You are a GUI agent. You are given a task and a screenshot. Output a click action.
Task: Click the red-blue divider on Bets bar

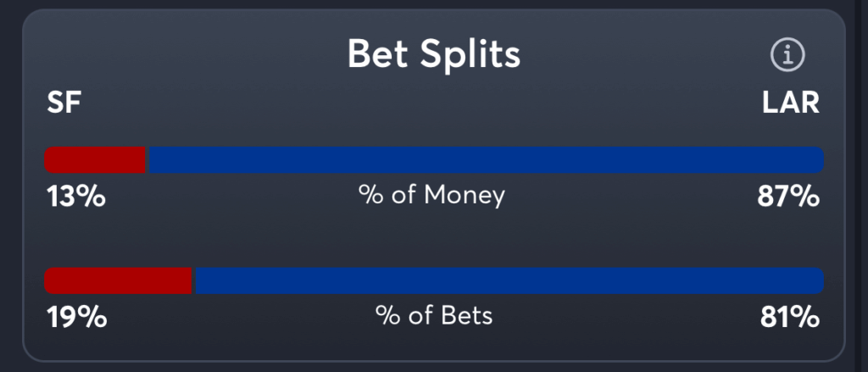click(x=194, y=281)
